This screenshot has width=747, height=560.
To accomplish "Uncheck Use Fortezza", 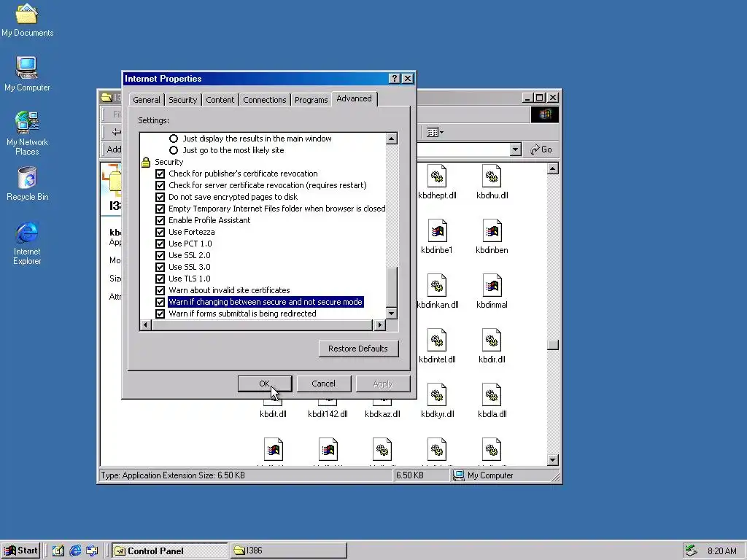I will click(160, 232).
